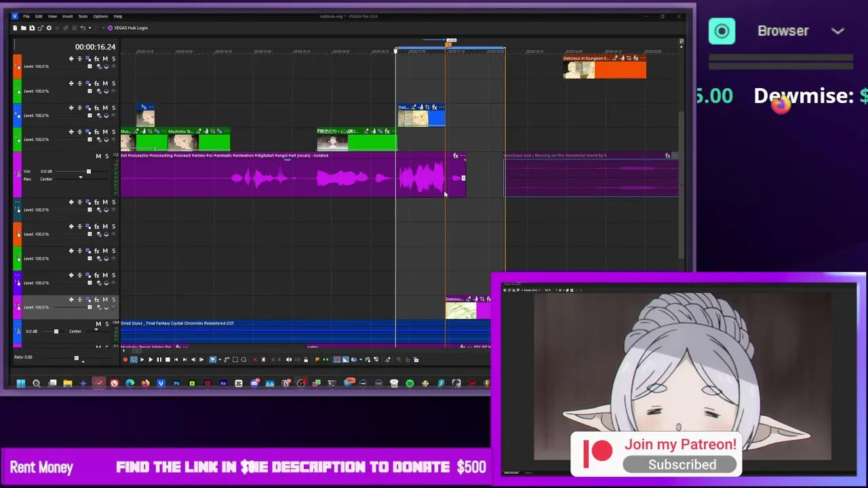Click the Play button in transport bar

pyautogui.click(x=151, y=360)
